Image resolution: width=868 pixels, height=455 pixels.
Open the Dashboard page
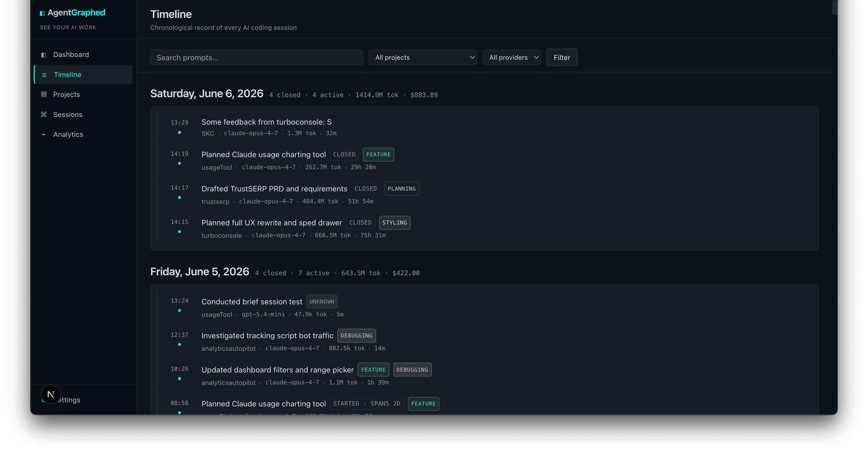tap(83, 55)
